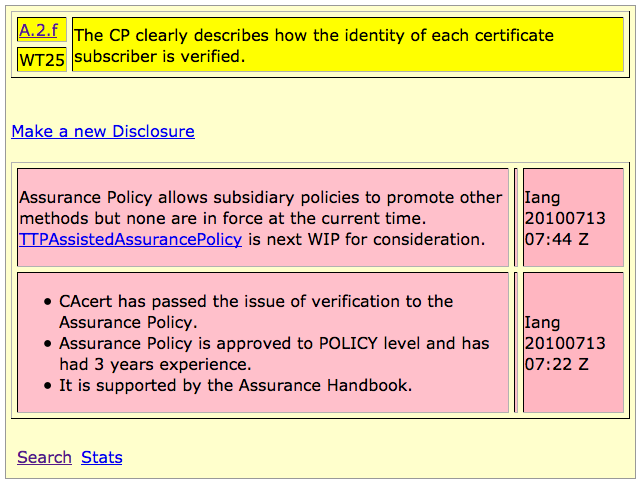Click the bullet marker before 'CAcert has passed'

pos(47,302)
